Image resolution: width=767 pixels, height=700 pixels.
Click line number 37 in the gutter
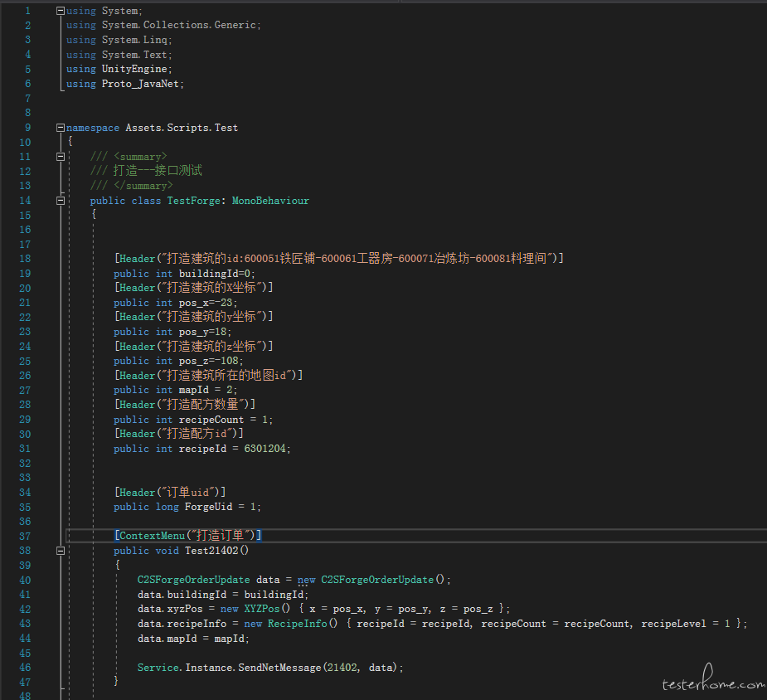tap(25, 537)
